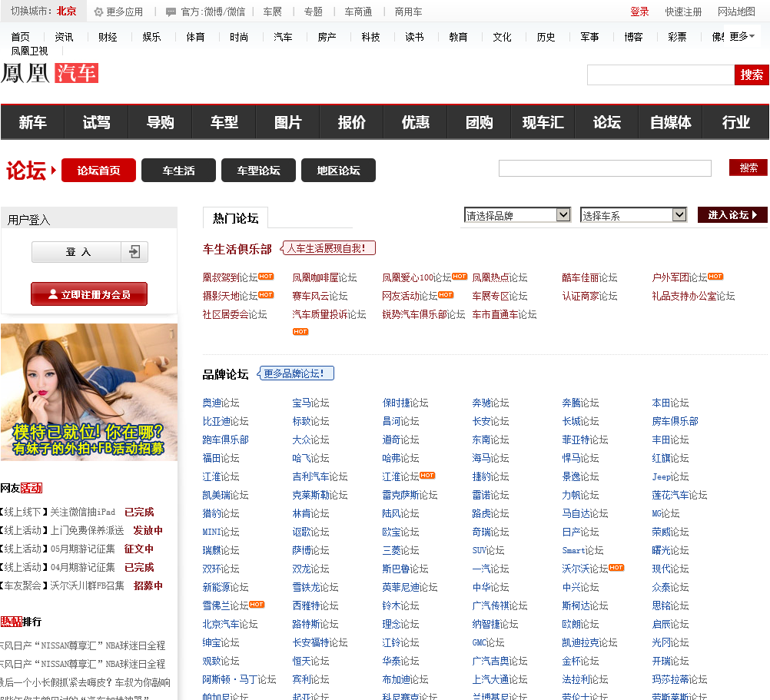Open the 自媒体 main navigation tab
The image size is (770, 700).
[x=671, y=122]
